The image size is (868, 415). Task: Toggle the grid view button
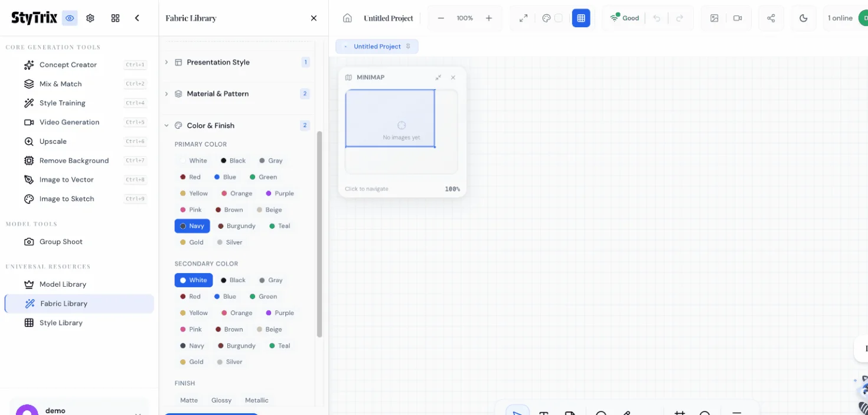click(x=580, y=18)
